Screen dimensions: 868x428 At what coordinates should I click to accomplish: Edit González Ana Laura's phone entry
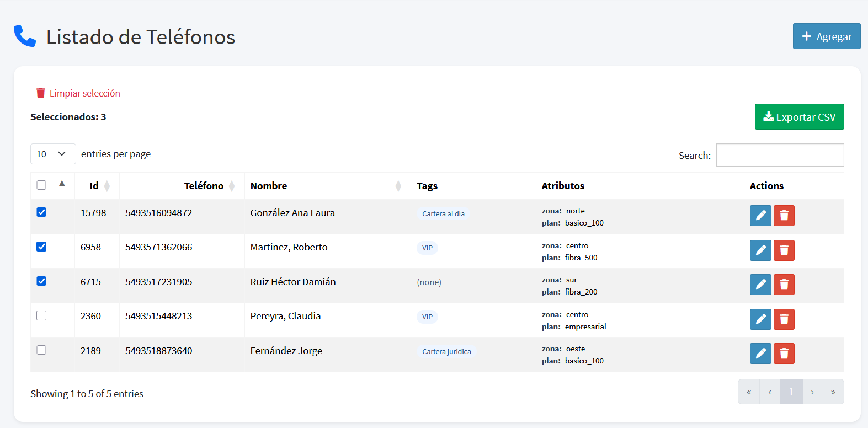pos(760,216)
